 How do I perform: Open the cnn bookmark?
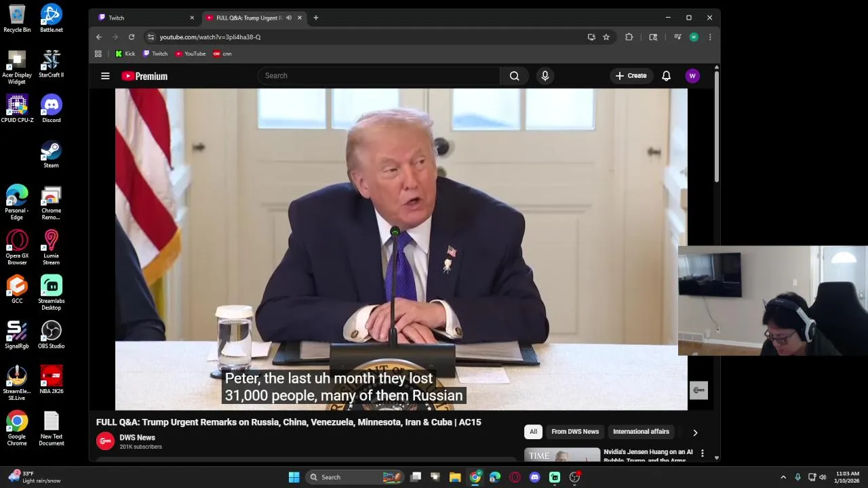[222, 54]
